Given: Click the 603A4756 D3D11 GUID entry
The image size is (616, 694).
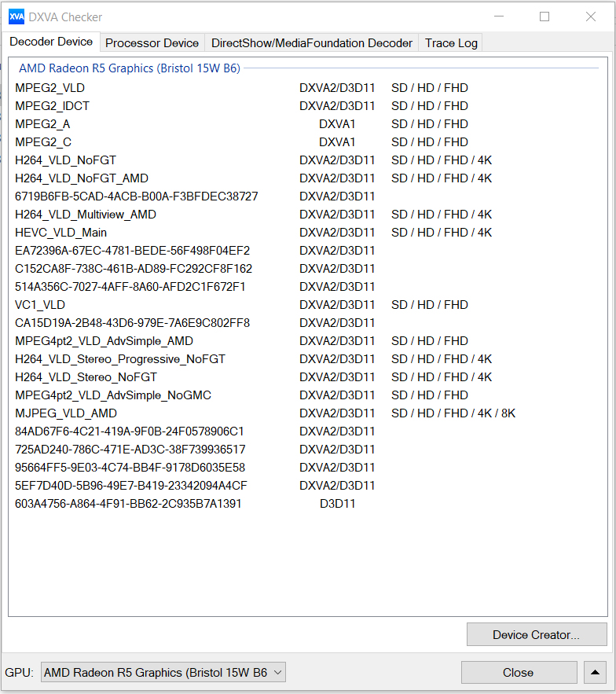Looking at the screenshot, I should [128, 504].
